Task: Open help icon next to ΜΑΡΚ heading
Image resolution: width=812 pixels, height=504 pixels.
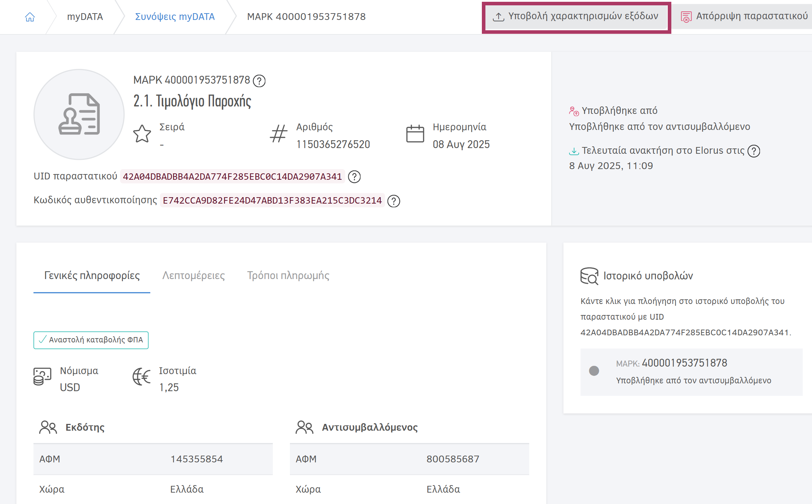Action: [259, 81]
